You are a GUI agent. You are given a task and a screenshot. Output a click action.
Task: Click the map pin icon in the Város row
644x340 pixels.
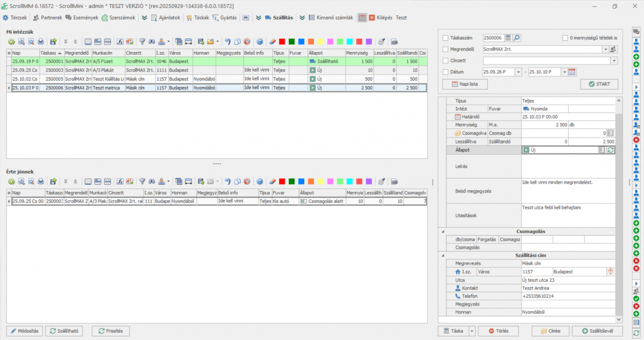tap(610, 272)
